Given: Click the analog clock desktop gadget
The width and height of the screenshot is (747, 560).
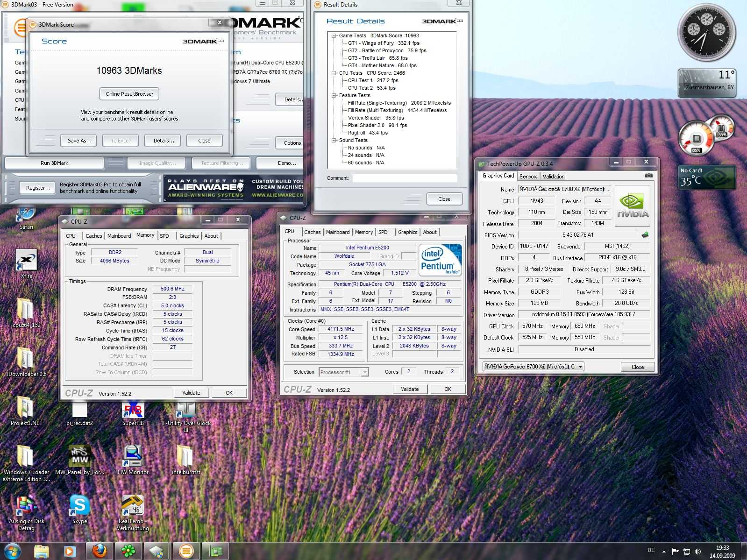Looking at the screenshot, I should click(x=706, y=32).
